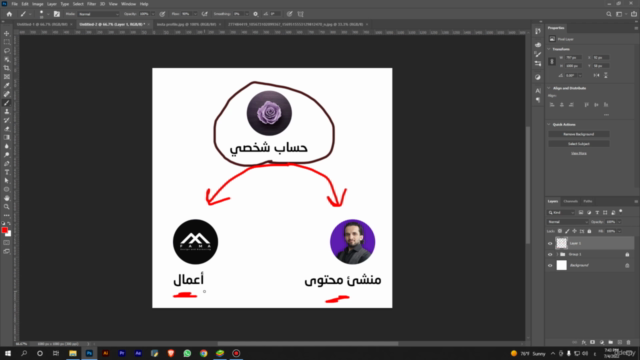Click Select Subject button
640x360 pixels.
pyautogui.click(x=579, y=144)
